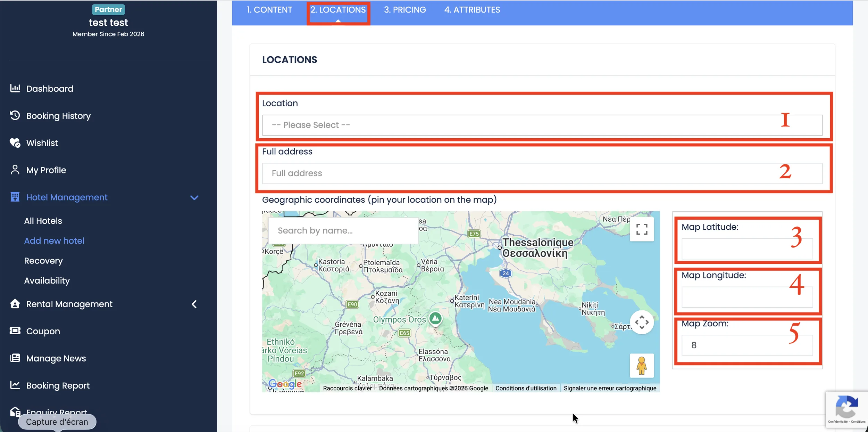The width and height of the screenshot is (868, 432).
Task: Click the Map Zoom value field
Action: [x=746, y=345]
